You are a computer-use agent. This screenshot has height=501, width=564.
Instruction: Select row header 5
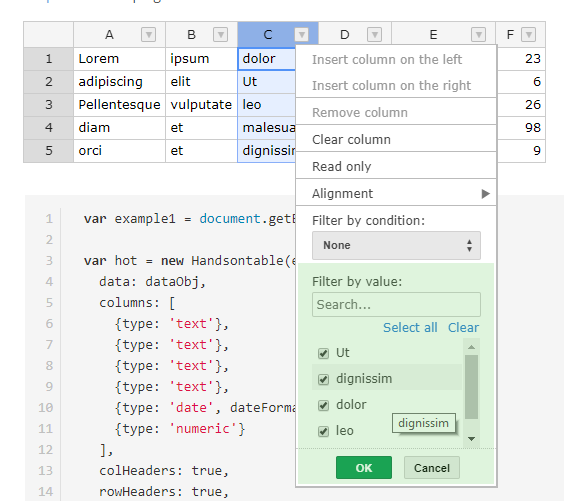[49, 151]
